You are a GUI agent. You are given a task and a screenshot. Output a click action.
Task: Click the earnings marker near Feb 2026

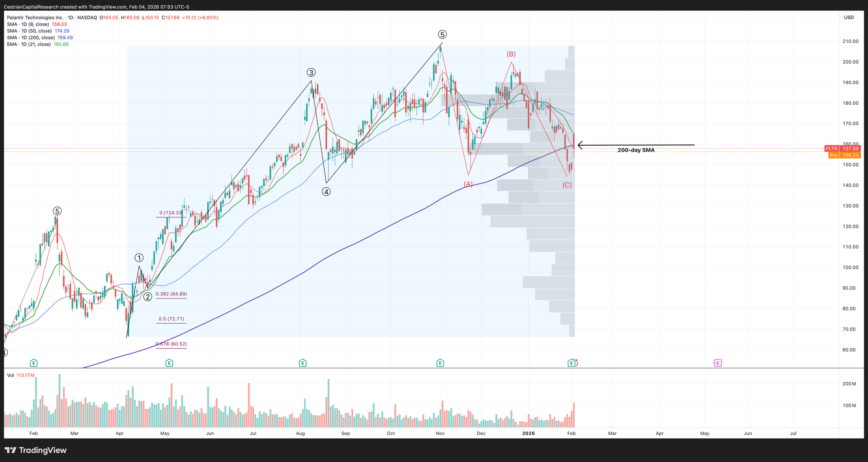click(572, 363)
